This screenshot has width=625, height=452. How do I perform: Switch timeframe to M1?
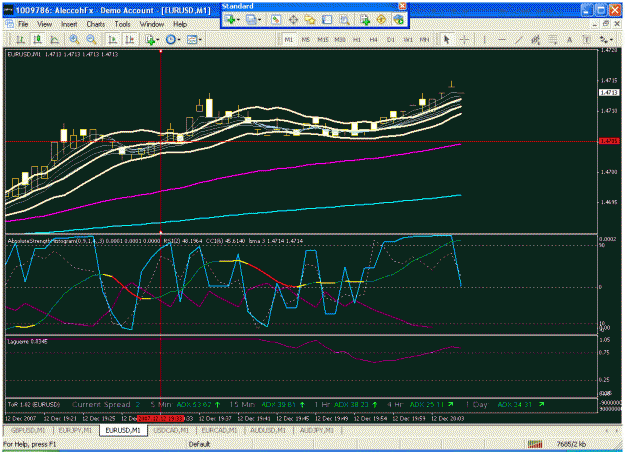click(289, 39)
